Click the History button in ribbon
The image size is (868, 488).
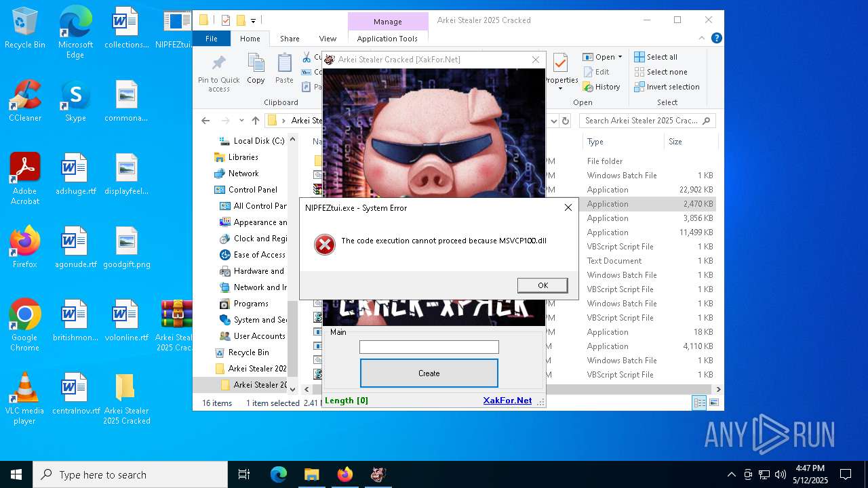point(601,87)
